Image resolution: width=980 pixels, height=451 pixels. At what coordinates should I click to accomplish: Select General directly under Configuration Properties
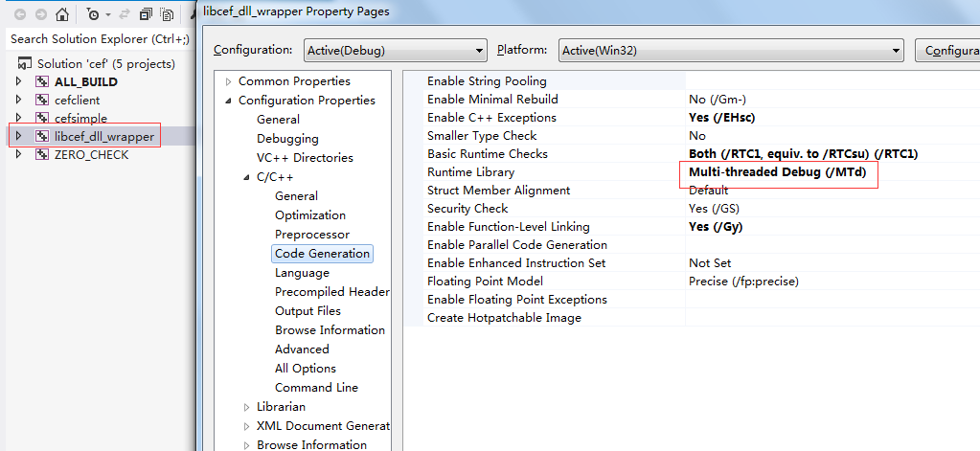(278, 120)
